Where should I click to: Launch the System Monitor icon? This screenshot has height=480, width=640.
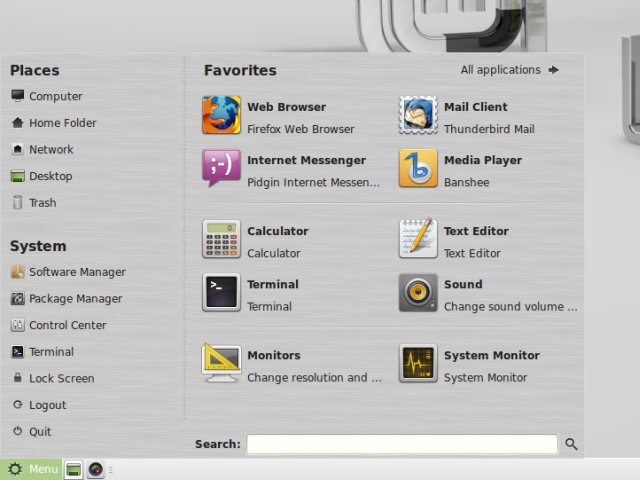point(418,363)
